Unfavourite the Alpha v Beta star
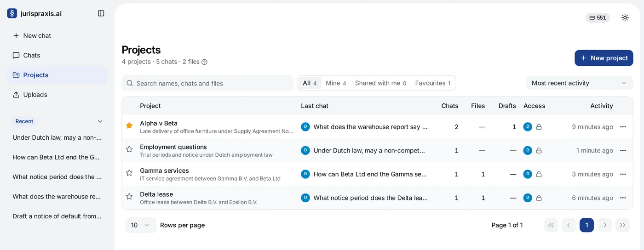This screenshot has height=250, width=644. tap(129, 125)
